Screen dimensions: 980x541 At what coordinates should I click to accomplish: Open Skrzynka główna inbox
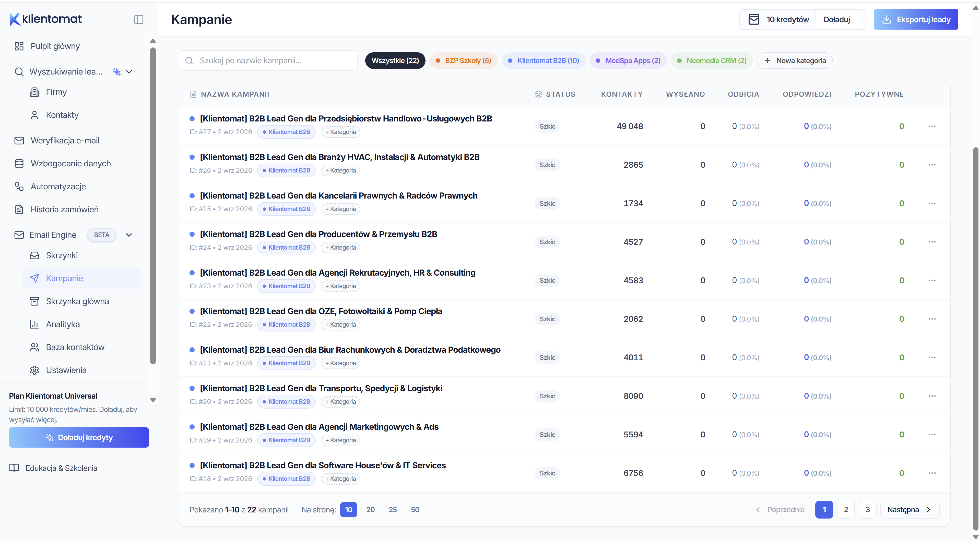click(x=69, y=301)
